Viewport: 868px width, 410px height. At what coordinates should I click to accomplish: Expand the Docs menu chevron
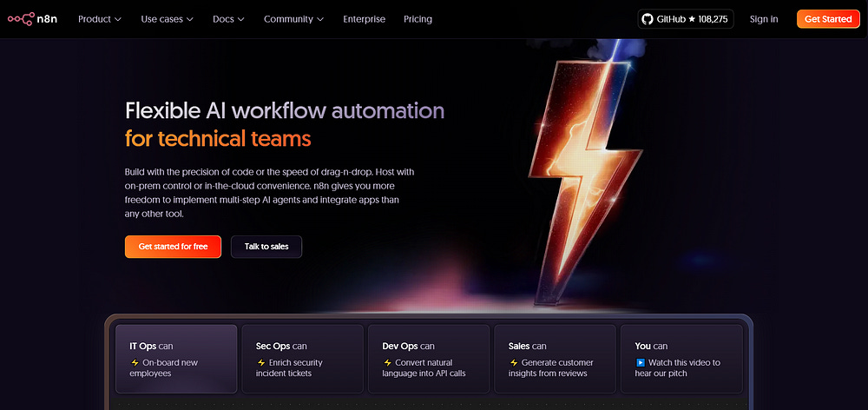pyautogui.click(x=240, y=19)
